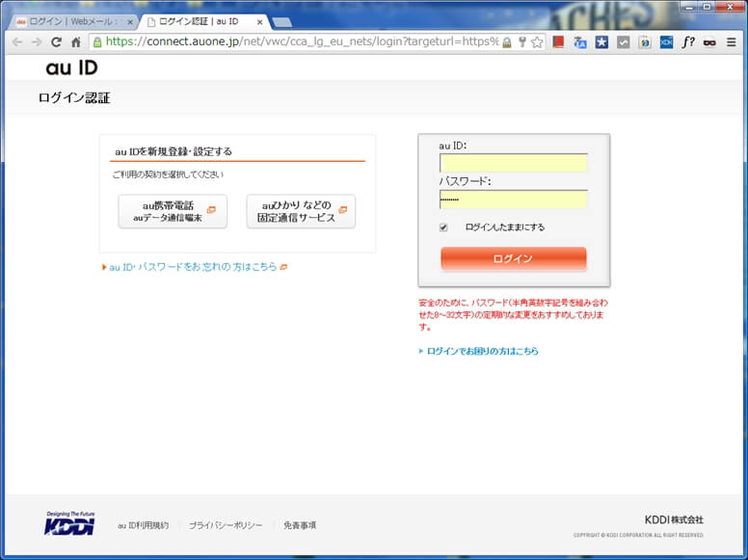Go to the browser home page icon
Image resolution: width=748 pixels, height=560 pixels.
click(76, 42)
